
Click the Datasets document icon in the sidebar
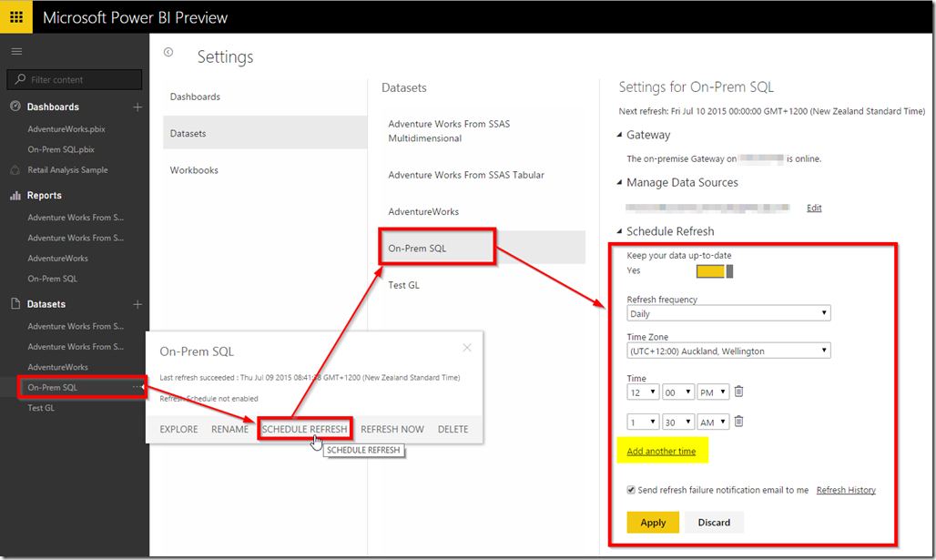[15, 304]
